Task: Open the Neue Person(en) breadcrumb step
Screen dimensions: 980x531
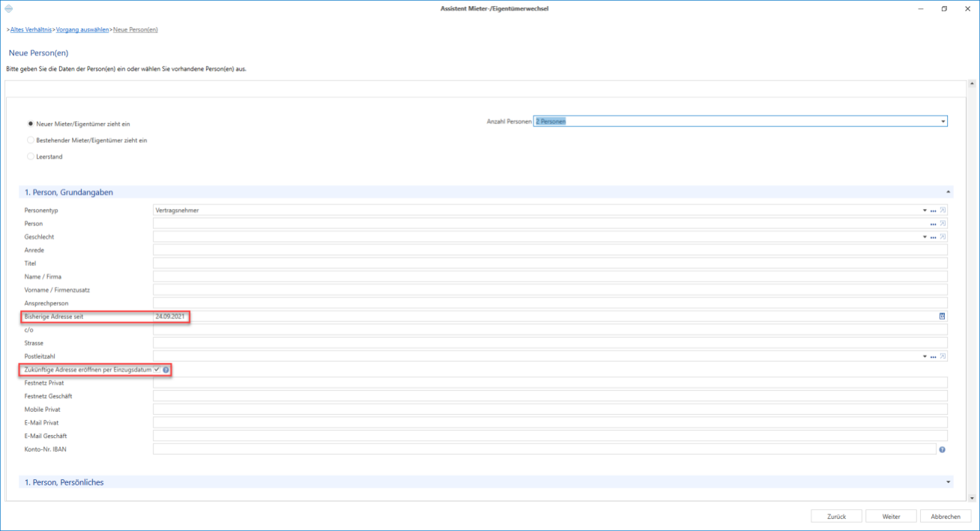Action: (136, 30)
